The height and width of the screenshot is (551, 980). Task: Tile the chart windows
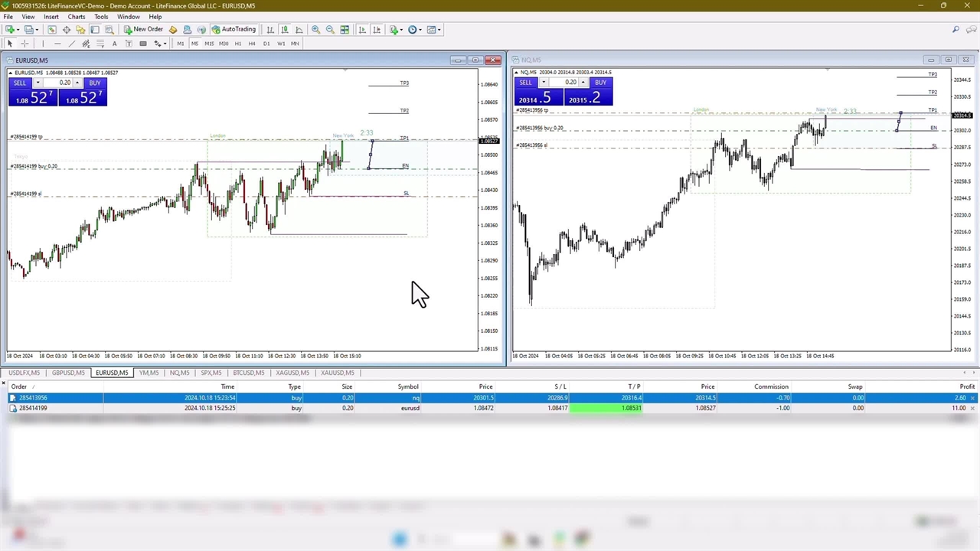coord(345,30)
